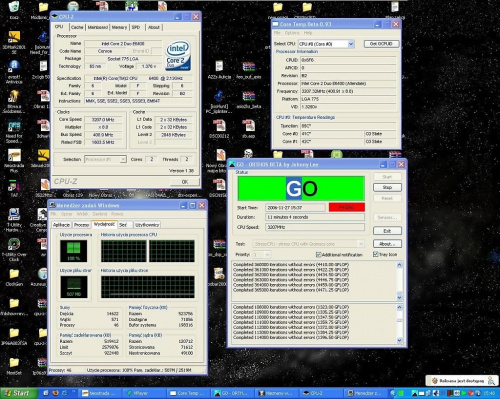Click the Użycie procesora 100% CPU usage meter
Screen dimensions: 500x399
pos(74,251)
